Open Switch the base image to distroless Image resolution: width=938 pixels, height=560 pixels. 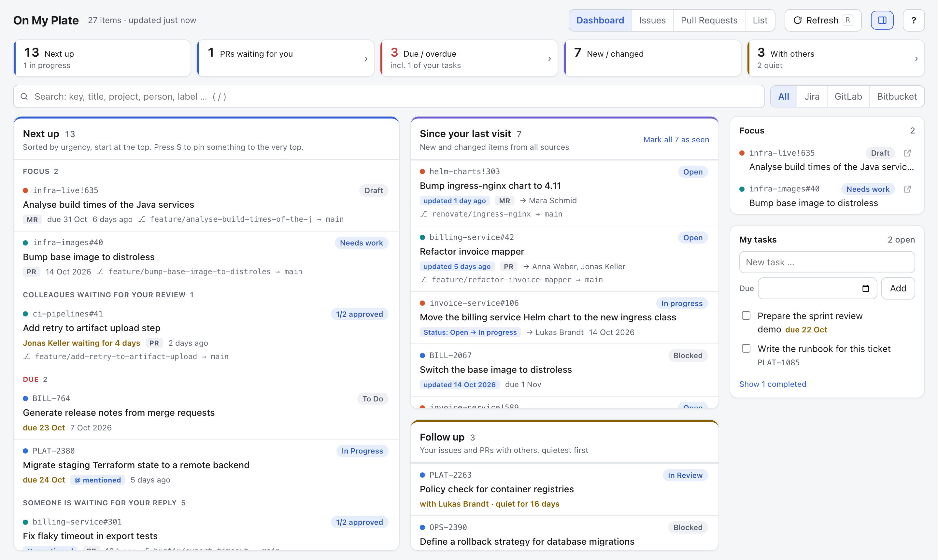(x=496, y=370)
